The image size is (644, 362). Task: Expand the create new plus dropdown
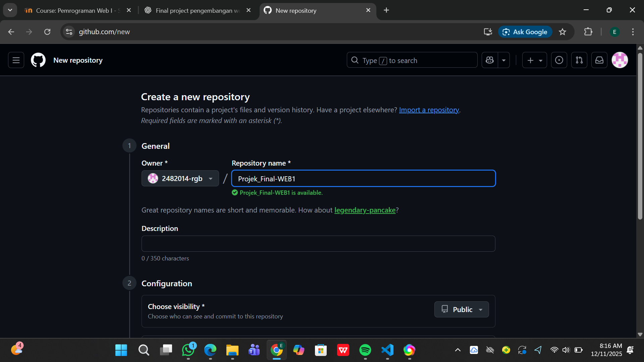click(534, 60)
